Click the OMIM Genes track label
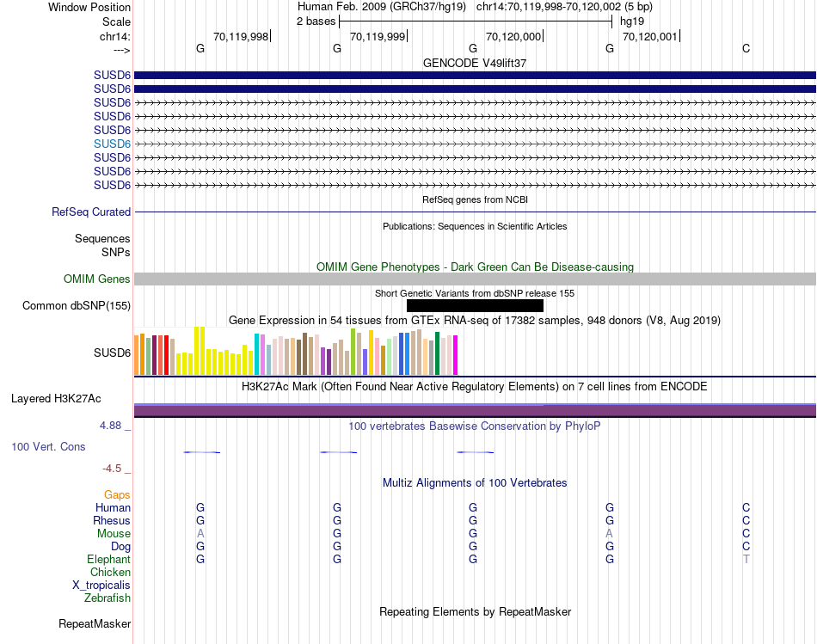The height and width of the screenshot is (644, 817). click(97, 279)
